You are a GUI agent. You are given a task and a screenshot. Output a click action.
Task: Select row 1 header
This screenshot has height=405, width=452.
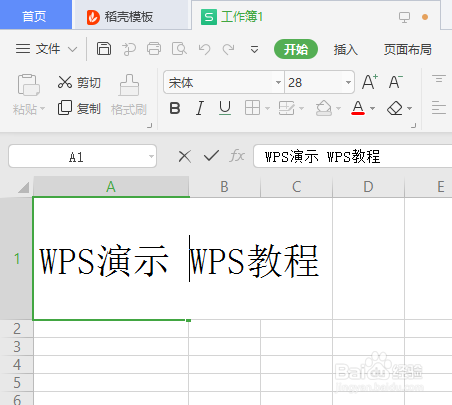16,259
